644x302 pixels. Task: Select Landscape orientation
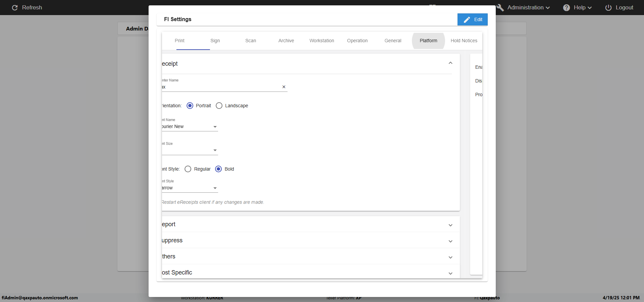[219, 106]
